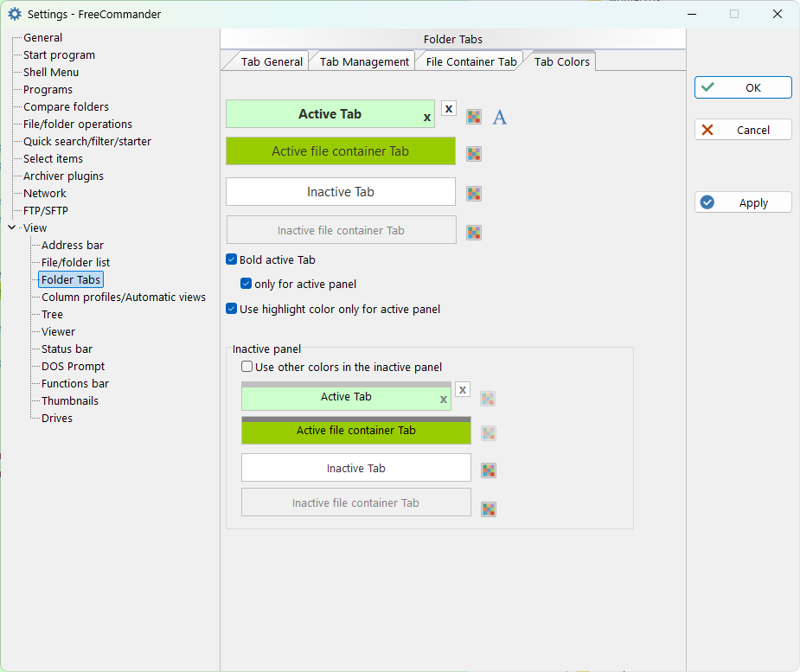Open font settings 'A' icon for Active Tab
Viewport: 800px width, 672px height.
point(500,117)
